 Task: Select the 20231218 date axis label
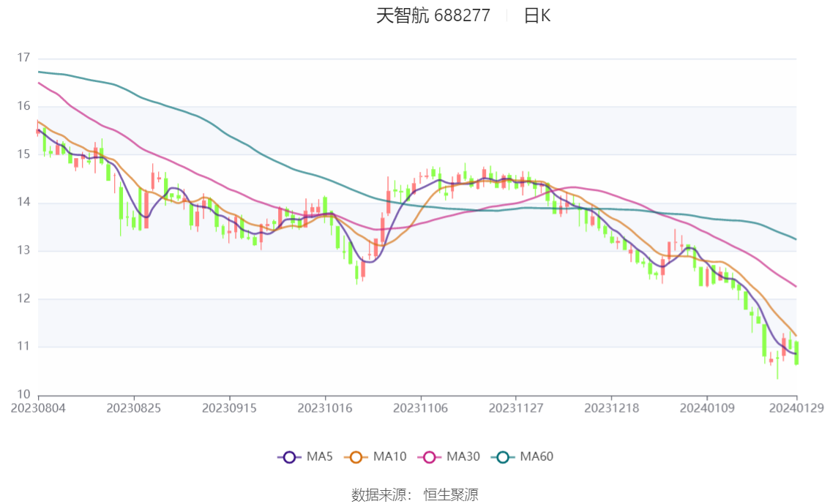(611, 408)
